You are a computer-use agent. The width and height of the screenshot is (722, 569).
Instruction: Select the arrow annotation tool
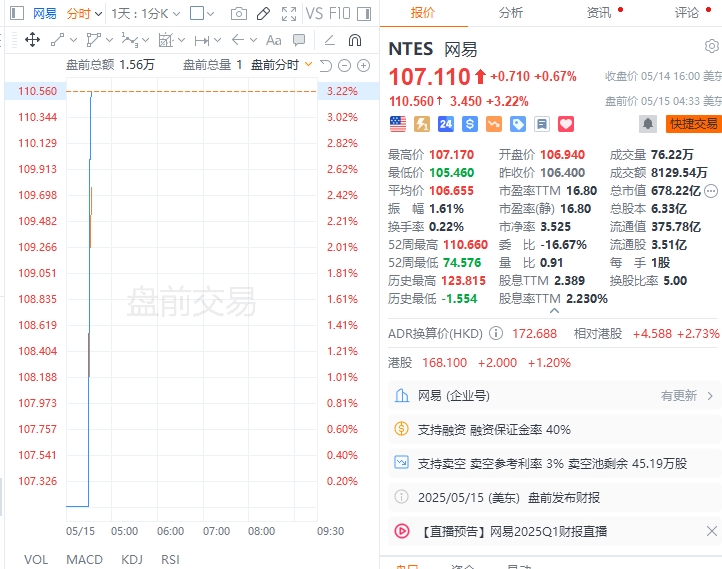tap(238, 40)
